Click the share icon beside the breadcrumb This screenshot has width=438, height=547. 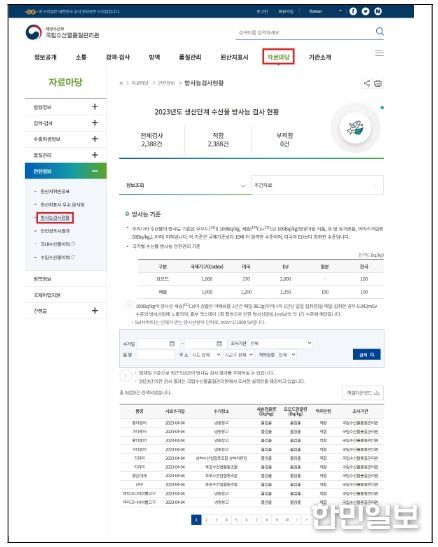tap(367, 83)
